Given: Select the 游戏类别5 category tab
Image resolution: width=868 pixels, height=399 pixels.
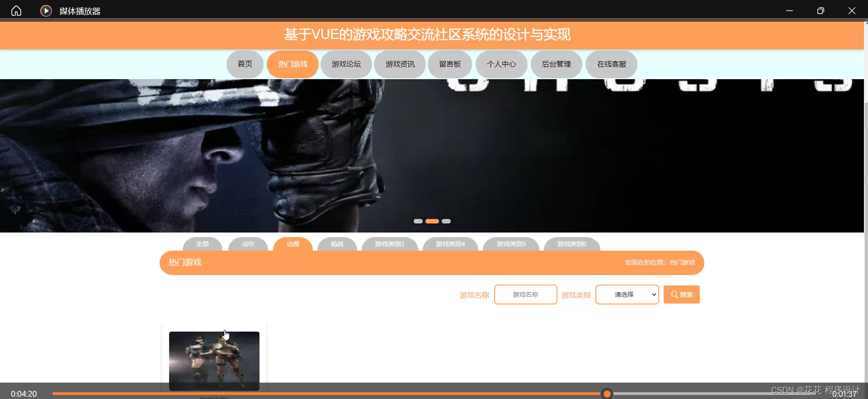Looking at the screenshot, I should point(511,244).
